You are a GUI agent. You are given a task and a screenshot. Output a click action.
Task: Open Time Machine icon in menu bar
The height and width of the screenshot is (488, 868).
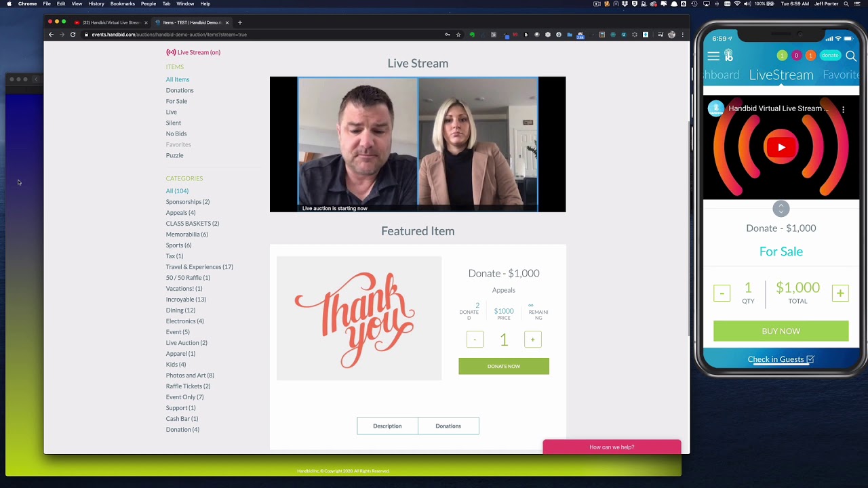[x=694, y=4]
